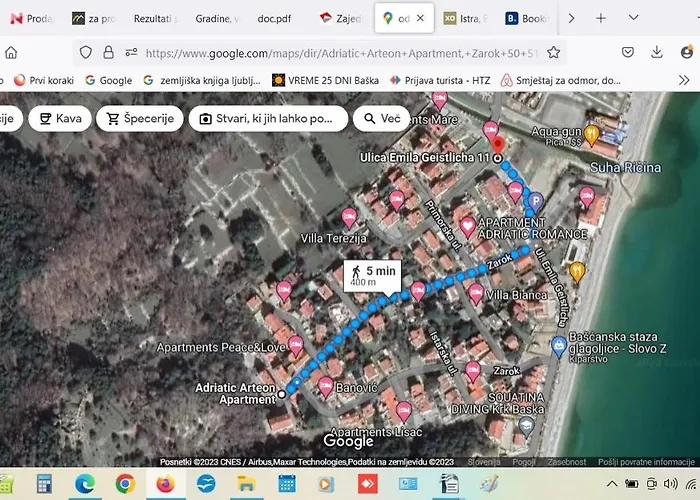
Task: Open Google Chrome from the taskbar
Action: (125, 484)
